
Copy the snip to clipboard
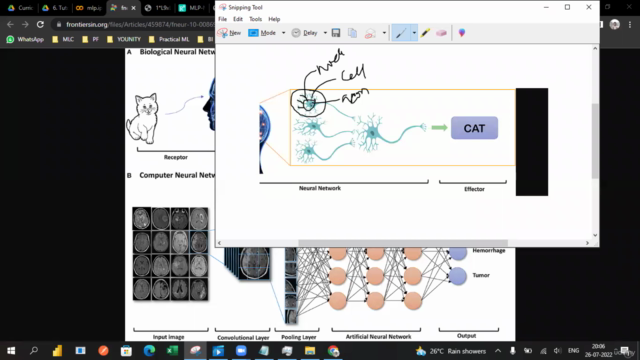pyautogui.click(x=352, y=33)
